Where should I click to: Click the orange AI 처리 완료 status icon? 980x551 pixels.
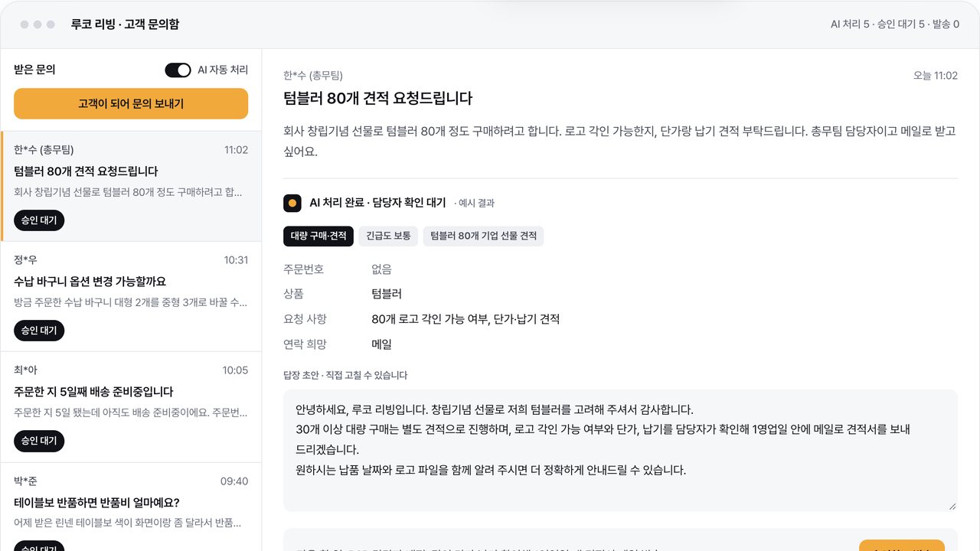coord(292,203)
